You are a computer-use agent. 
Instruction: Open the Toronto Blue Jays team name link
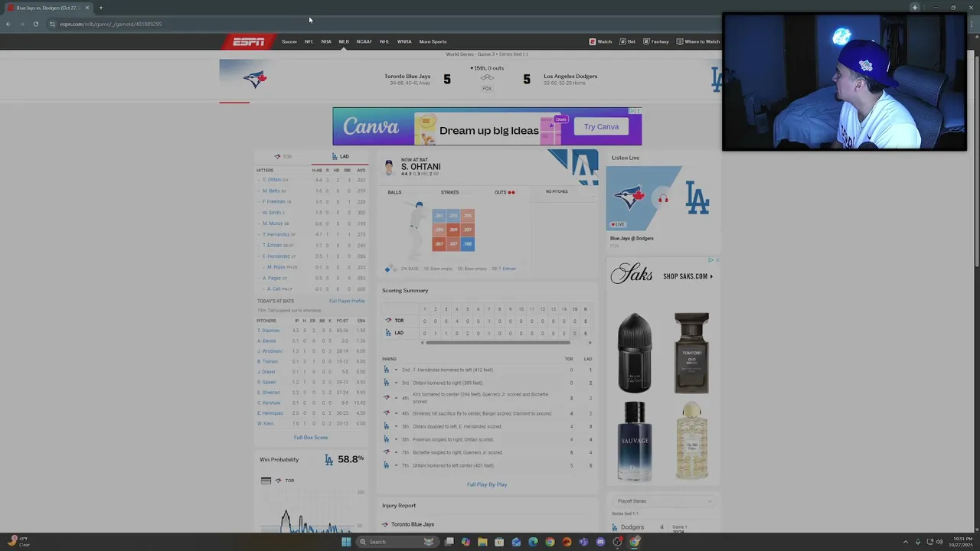coord(407,77)
